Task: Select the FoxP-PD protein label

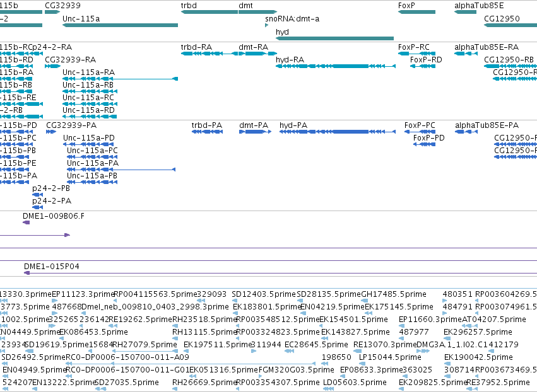Action: [x=428, y=138]
